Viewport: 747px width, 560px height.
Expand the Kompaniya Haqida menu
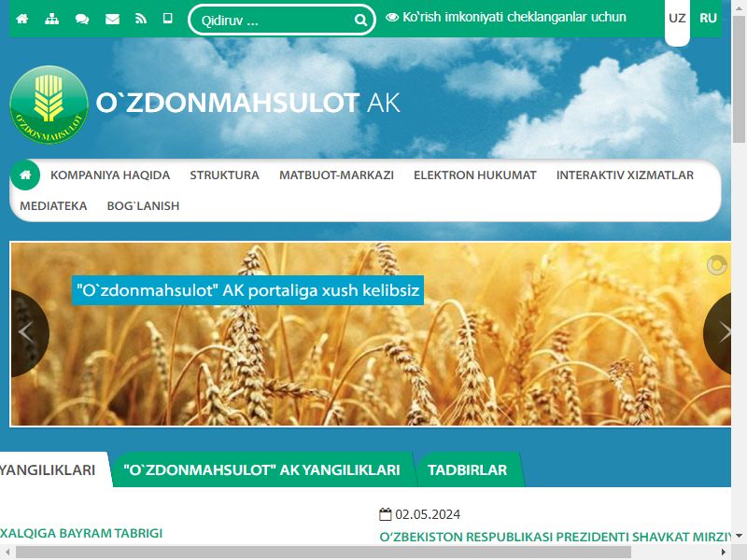(110, 175)
